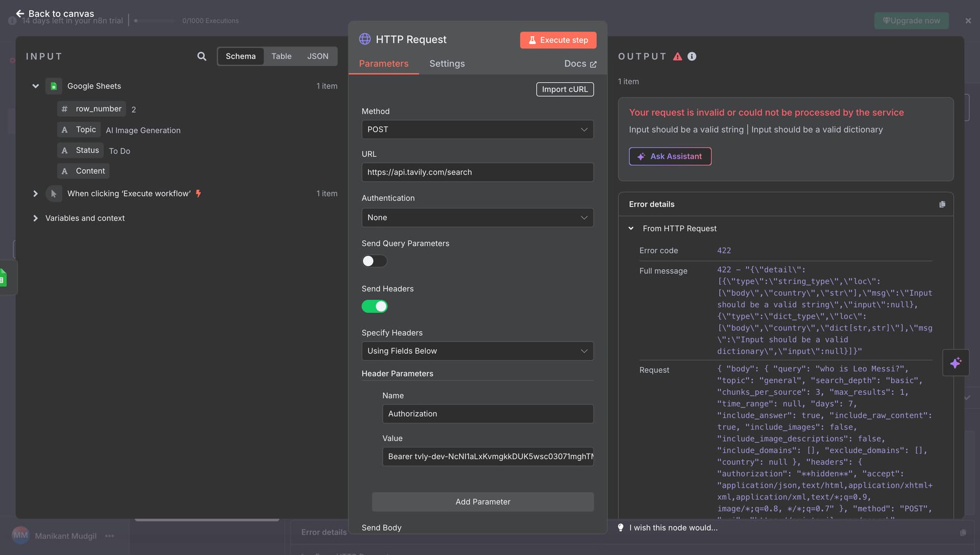Open the output info tooltip icon
The height and width of the screenshot is (555, 980).
[692, 56]
